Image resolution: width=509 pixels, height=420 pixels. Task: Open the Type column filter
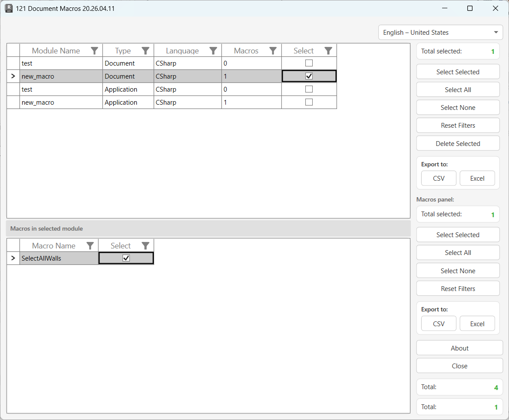[145, 50]
